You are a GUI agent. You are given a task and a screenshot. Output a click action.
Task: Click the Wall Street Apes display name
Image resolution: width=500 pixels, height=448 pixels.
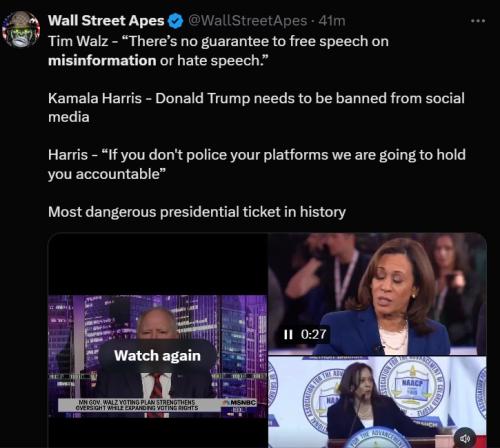(x=106, y=21)
